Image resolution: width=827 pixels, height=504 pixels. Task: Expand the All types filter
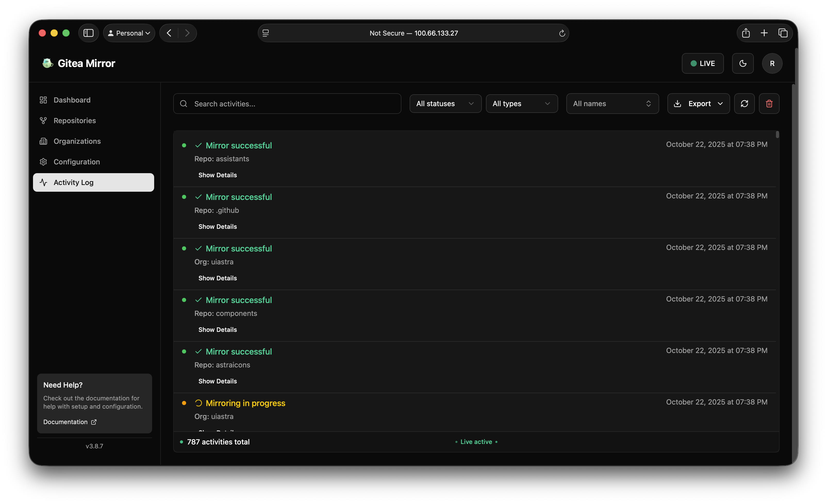(521, 104)
